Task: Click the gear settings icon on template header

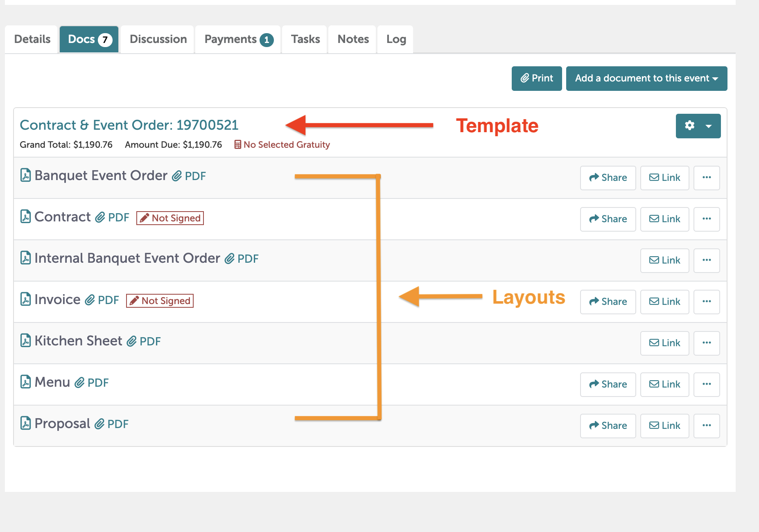Action: click(691, 126)
